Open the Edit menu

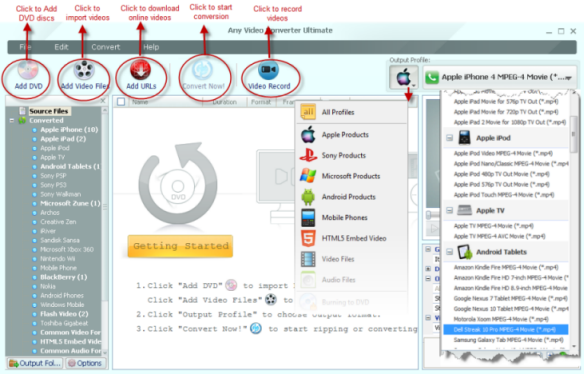coord(61,47)
